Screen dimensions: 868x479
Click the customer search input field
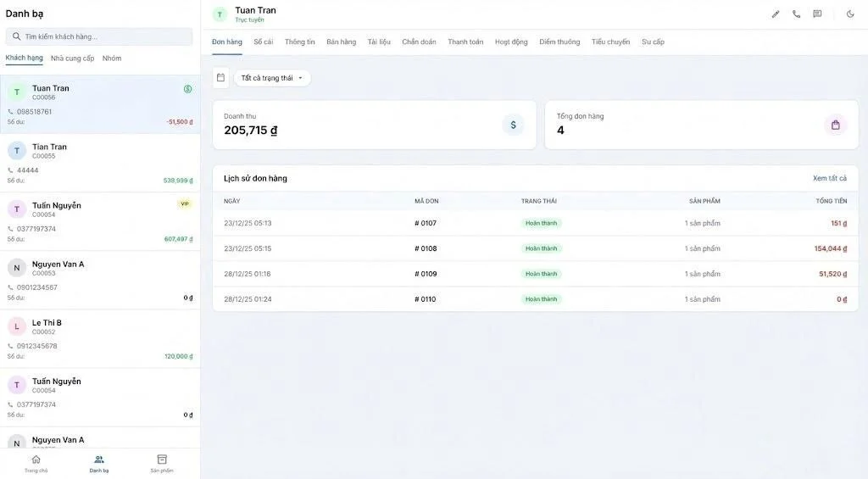click(x=99, y=36)
